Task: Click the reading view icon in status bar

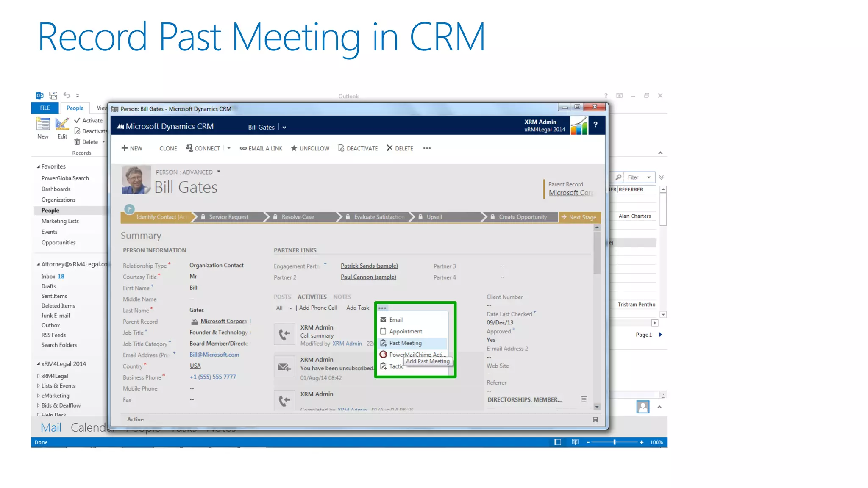Action: 575,442
